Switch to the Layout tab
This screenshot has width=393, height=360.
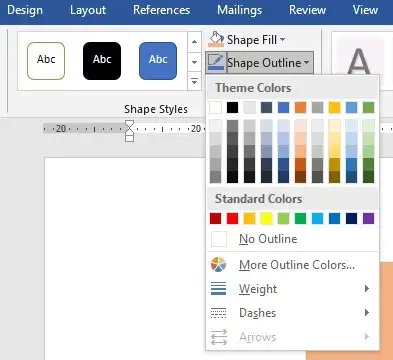pos(88,10)
